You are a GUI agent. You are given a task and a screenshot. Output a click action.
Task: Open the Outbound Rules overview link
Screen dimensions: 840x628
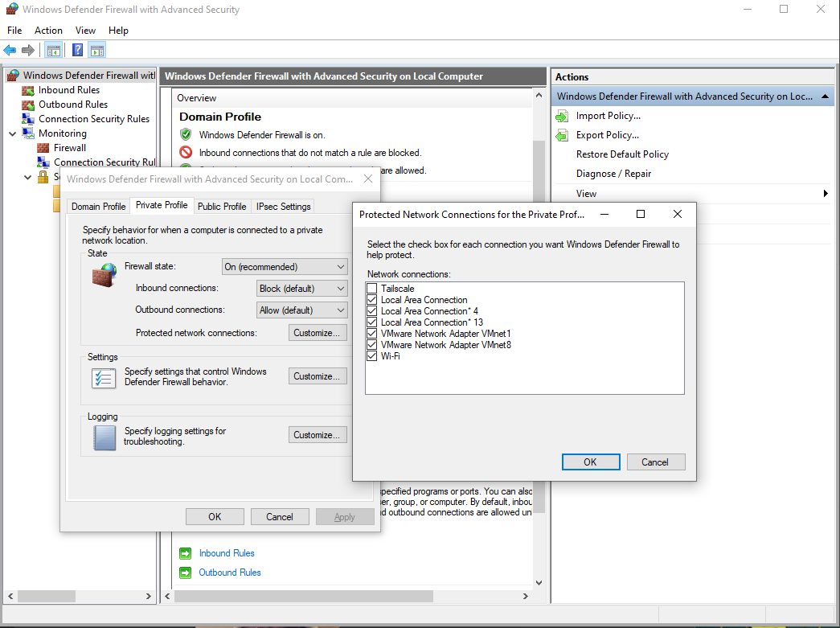pos(230,573)
